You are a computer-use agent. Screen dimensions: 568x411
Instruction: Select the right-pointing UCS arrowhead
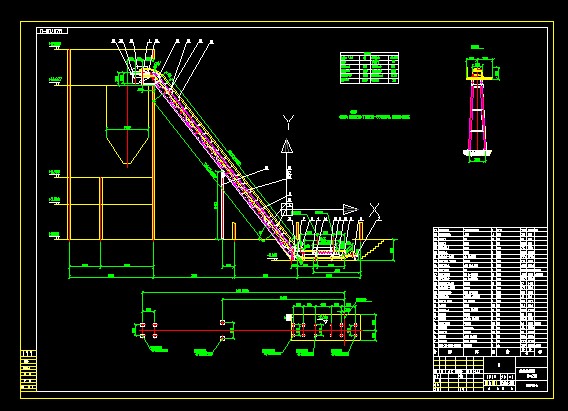coord(350,209)
